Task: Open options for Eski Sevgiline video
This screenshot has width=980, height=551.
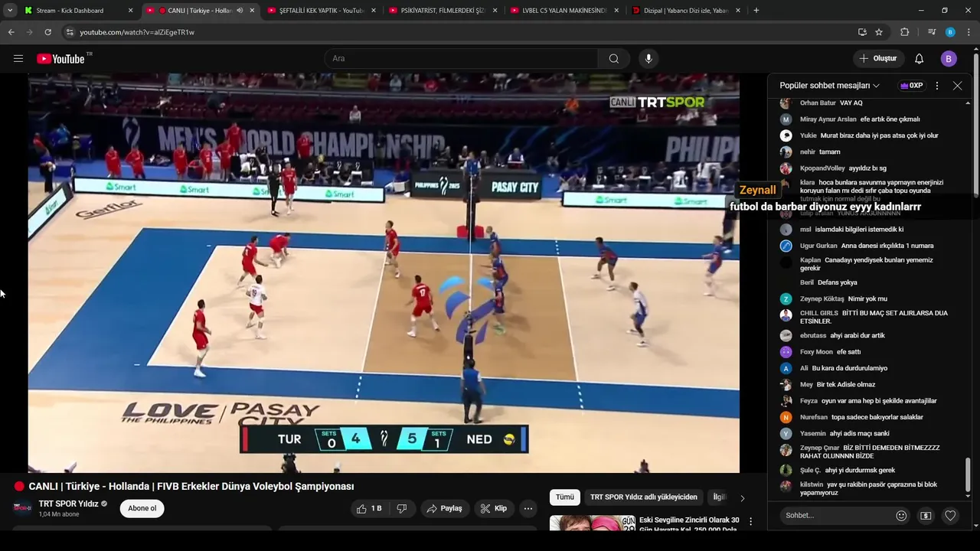Action: 750,522
